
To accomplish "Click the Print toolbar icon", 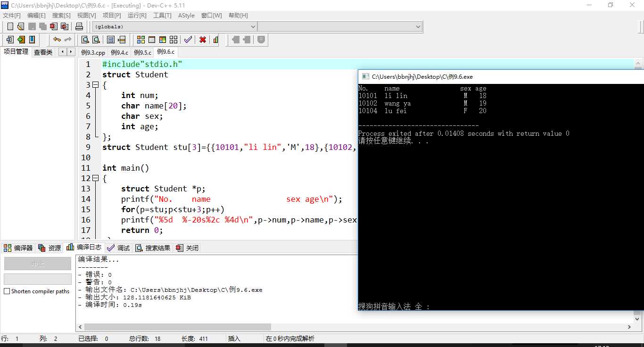I will click(79, 26).
